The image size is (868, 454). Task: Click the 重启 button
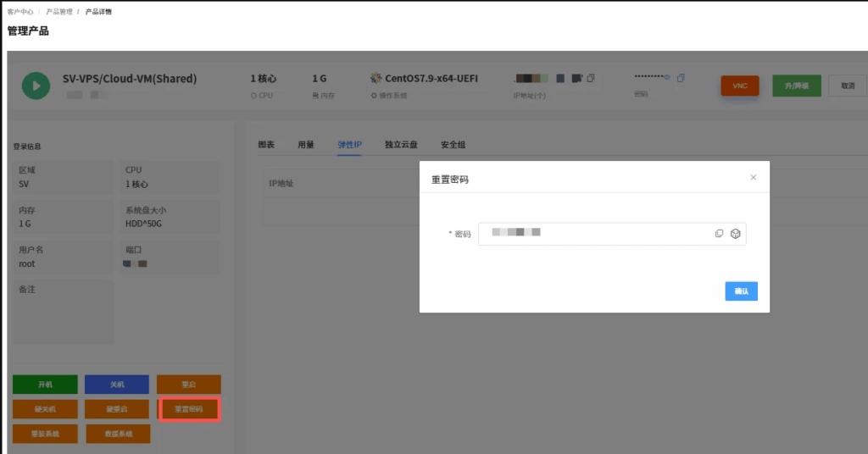189,385
